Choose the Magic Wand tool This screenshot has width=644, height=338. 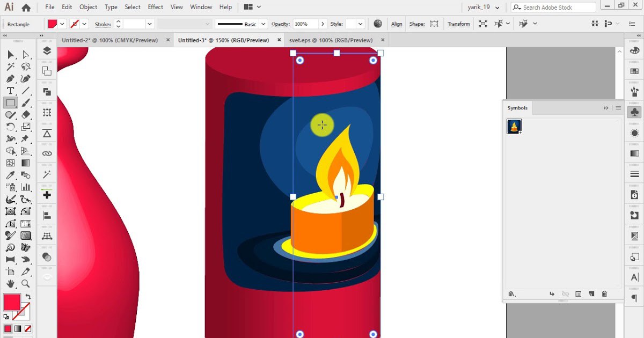pyautogui.click(x=11, y=67)
